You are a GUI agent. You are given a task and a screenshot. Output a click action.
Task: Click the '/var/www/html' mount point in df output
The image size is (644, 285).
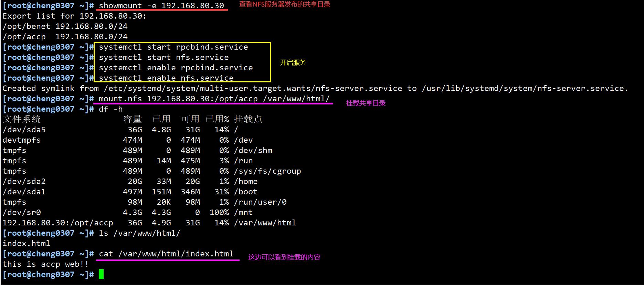point(265,223)
